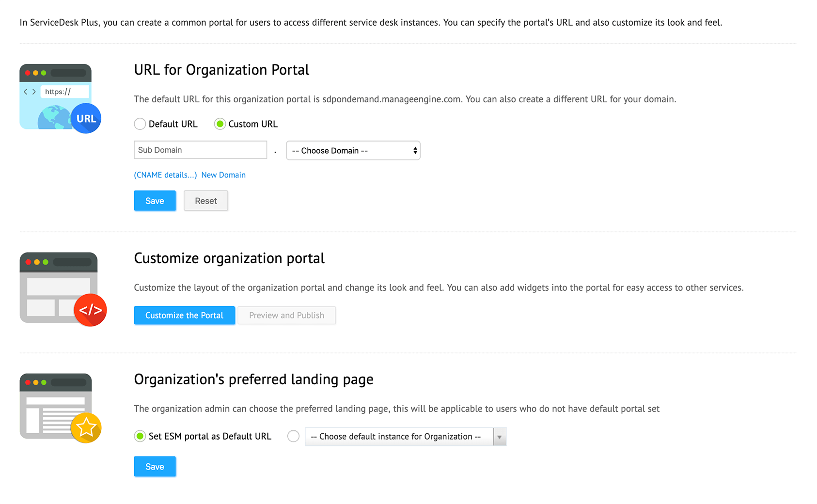Click the landing page browser illustration
The height and width of the screenshot is (504, 817).
click(55, 406)
